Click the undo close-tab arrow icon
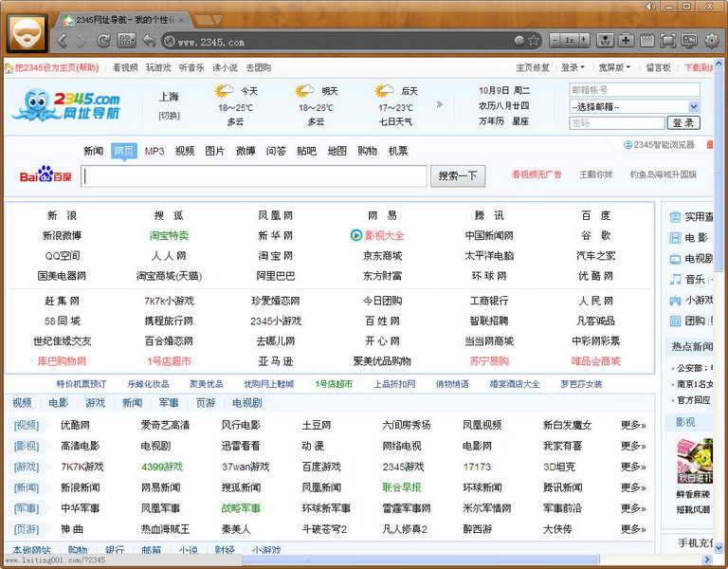 coord(149,41)
